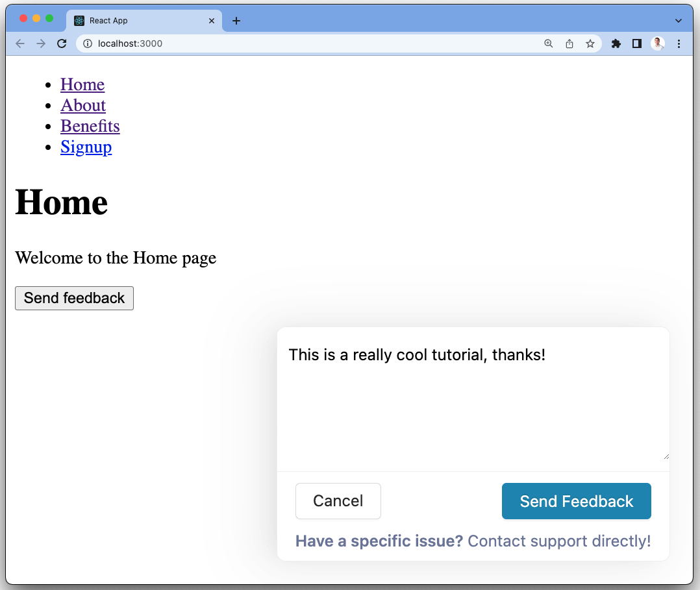Cancel the feedback popup
This screenshot has width=700, height=590.
pyautogui.click(x=338, y=501)
